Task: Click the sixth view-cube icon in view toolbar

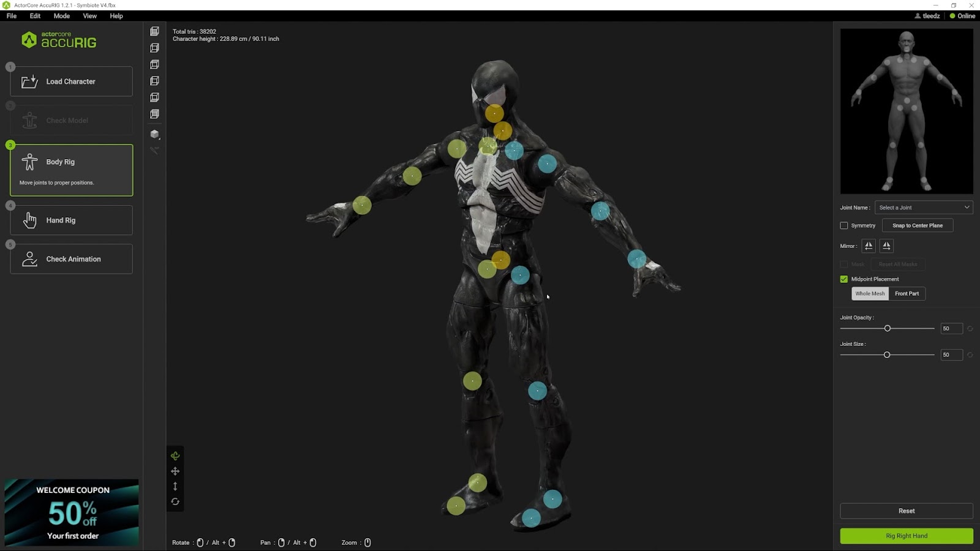Action: 154,114
